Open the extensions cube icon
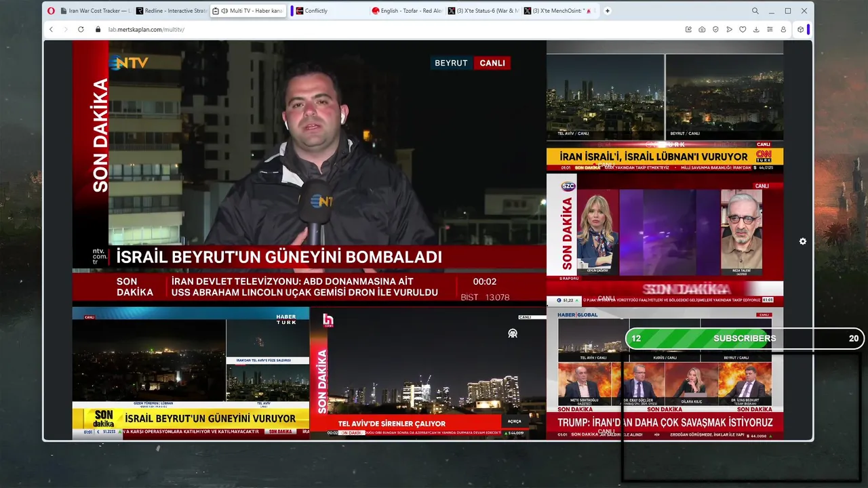The height and width of the screenshot is (488, 868). point(800,30)
